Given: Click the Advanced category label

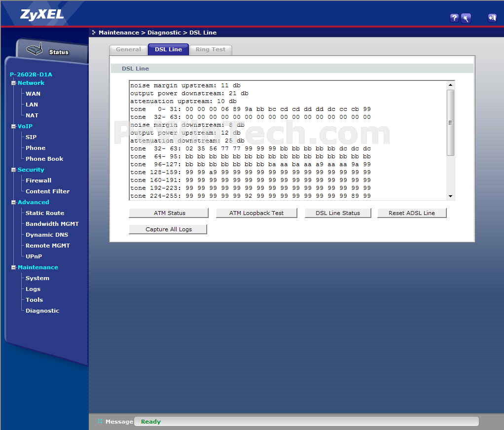Looking at the screenshot, I should pyautogui.click(x=34, y=202).
